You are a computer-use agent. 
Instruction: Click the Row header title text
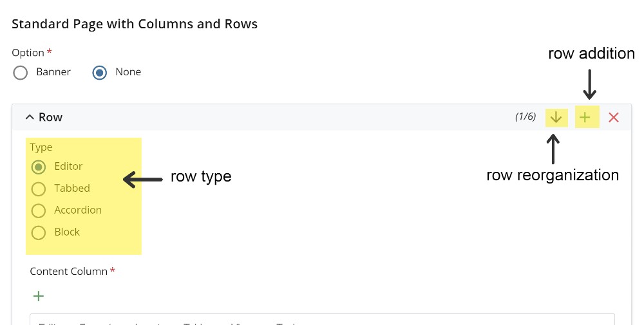point(50,117)
